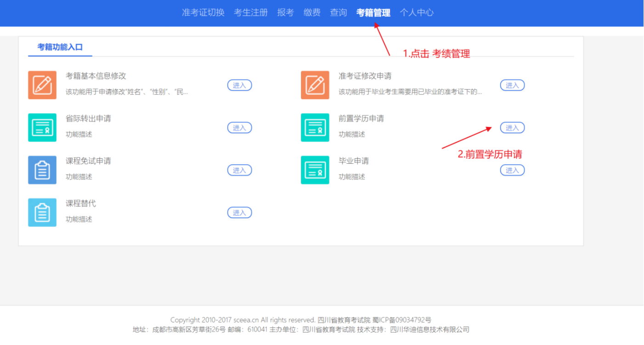The height and width of the screenshot is (345, 644).
Task: Click the 课程替代 light blue clipboard icon
Action: (x=42, y=213)
